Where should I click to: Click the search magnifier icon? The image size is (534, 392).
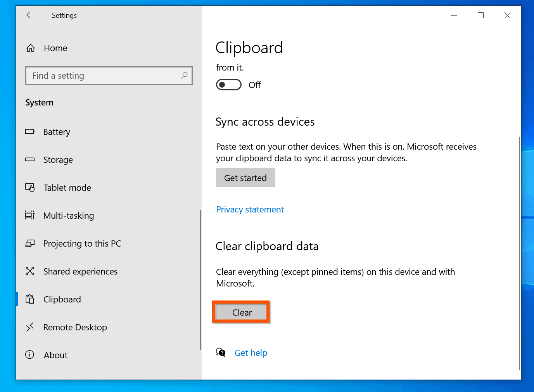[184, 76]
